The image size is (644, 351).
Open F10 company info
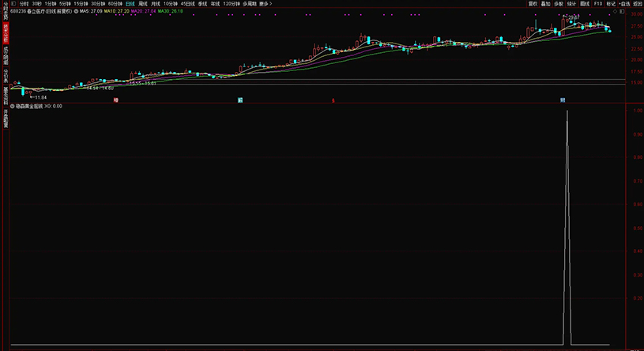pos(598,4)
